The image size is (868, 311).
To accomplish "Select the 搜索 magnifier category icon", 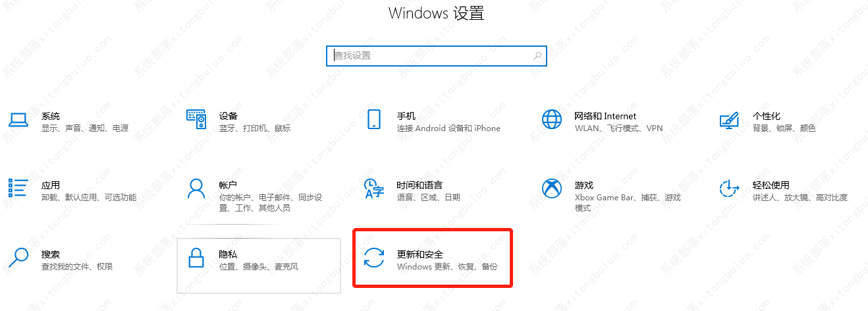I will click(x=18, y=258).
